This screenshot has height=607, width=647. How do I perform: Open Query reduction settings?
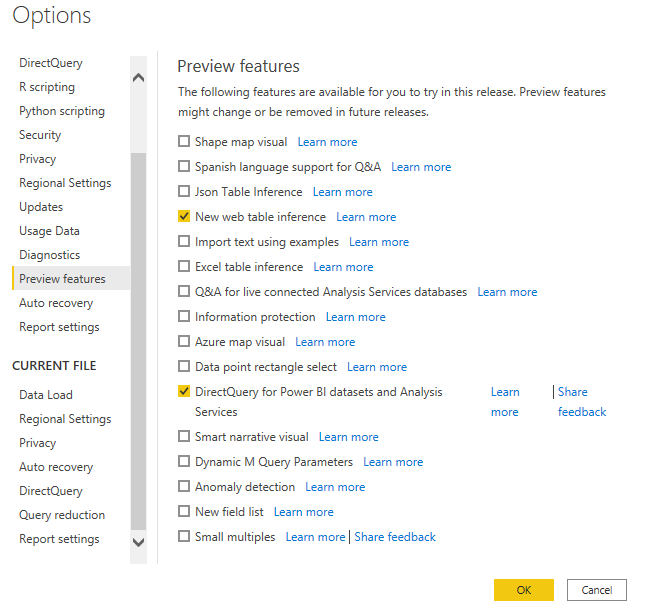(62, 515)
